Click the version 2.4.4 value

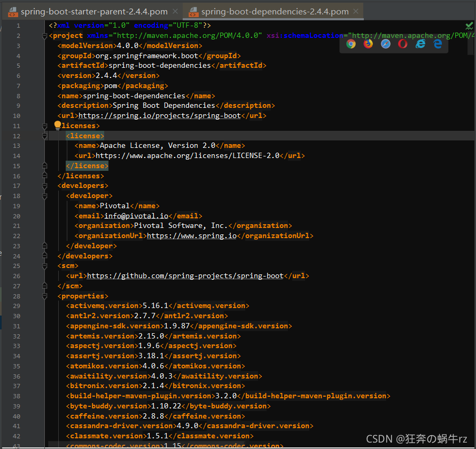coord(106,75)
